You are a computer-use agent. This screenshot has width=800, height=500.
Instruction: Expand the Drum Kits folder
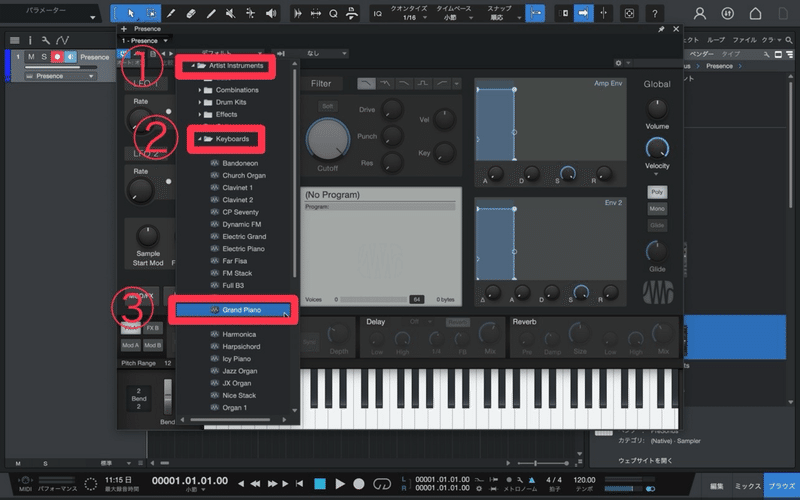tap(200, 102)
